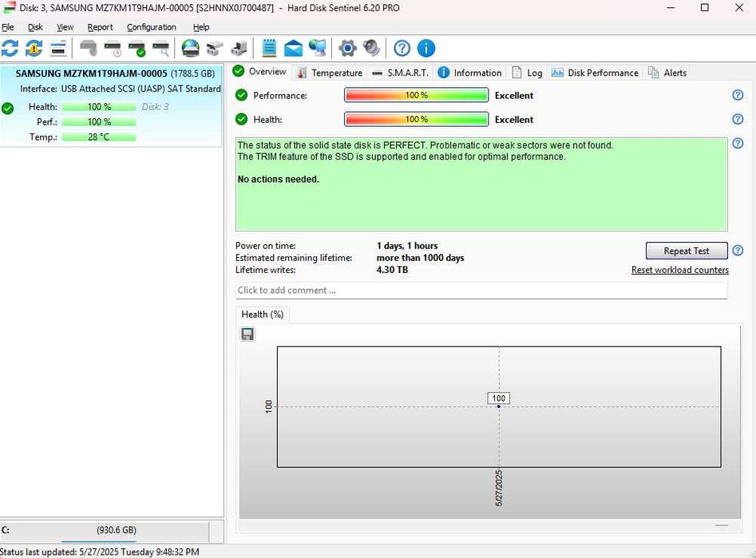Image resolution: width=756 pixels, height=558 pixels.
Task: Click the green status description text box
Action: pyautogui.click(x=481, y=184)
